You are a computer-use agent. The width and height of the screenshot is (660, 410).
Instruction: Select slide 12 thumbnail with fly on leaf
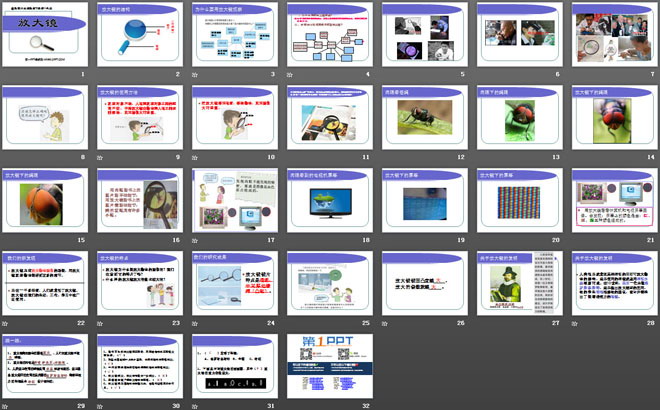[x=425, y=117]
